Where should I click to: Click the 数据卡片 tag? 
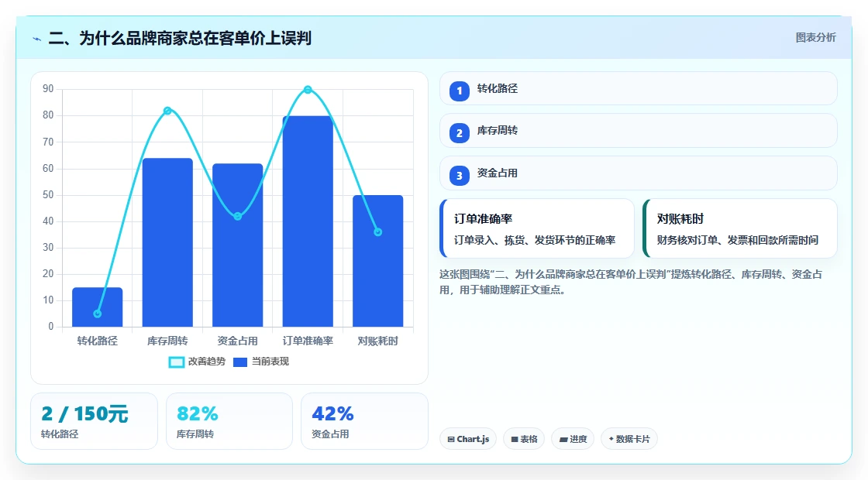click(629, 439)
